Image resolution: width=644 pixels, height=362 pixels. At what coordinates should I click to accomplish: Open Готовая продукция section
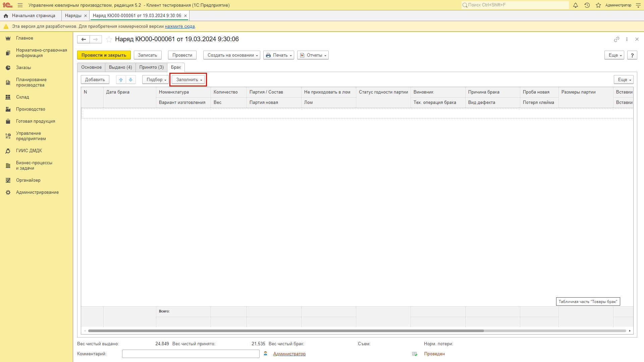36,121
